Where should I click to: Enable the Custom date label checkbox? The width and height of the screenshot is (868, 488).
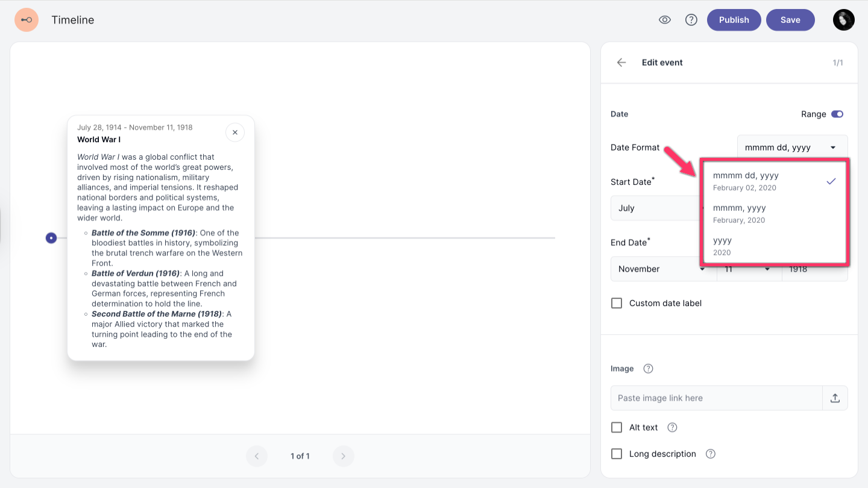617,303
